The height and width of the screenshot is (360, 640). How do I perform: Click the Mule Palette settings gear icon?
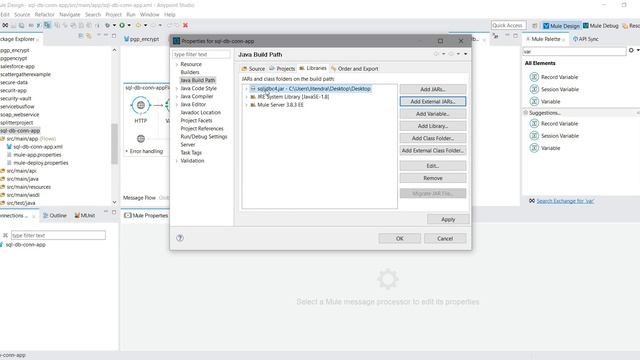coord(631,51)
